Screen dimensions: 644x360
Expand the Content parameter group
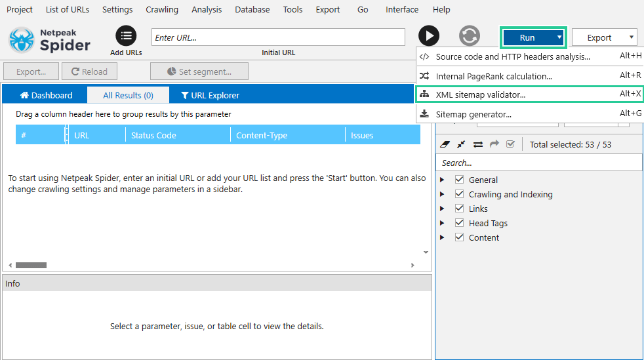click(442, 237)
